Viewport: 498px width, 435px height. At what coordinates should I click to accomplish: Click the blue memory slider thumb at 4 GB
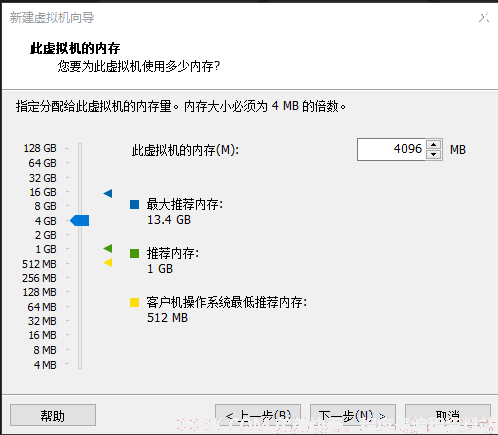(x=80, y=220)
